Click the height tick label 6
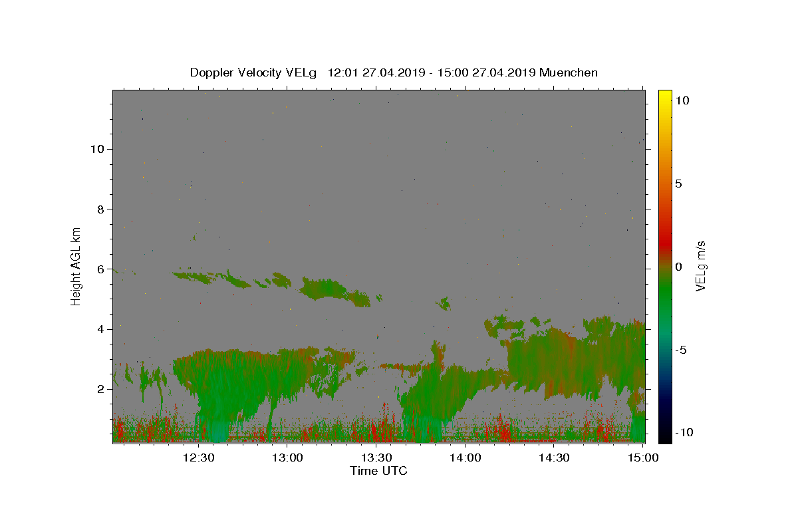The width and height of the screenshot is (798, 532). click(100, 269)
